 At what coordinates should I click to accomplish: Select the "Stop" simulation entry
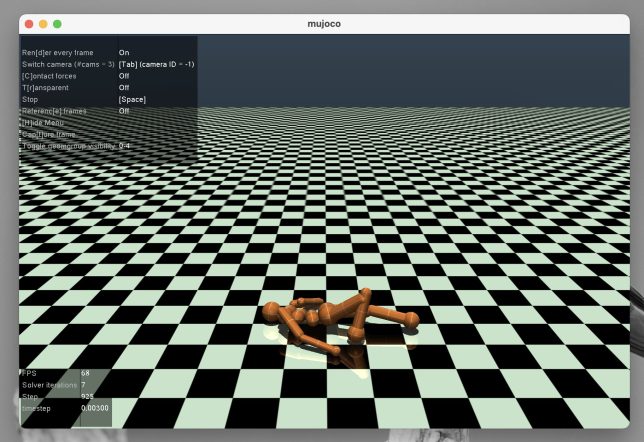pyautogui.click(x=30, y=99)
